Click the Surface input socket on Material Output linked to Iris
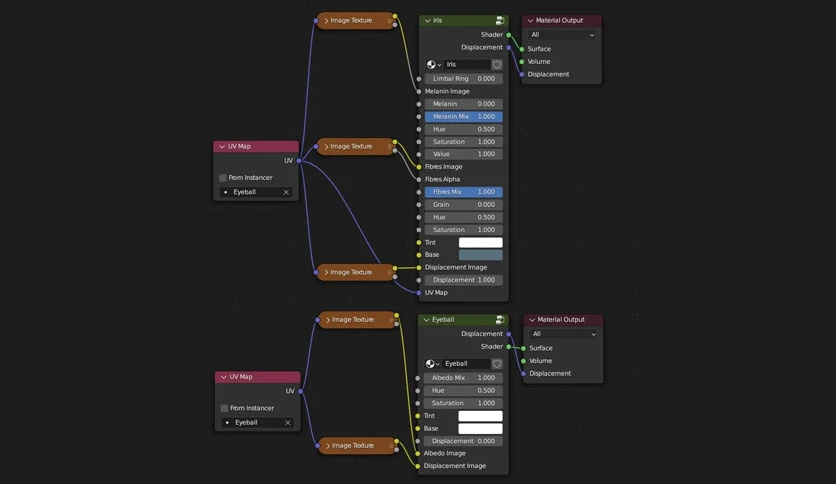The image size is (836, 484). point(522,49)
